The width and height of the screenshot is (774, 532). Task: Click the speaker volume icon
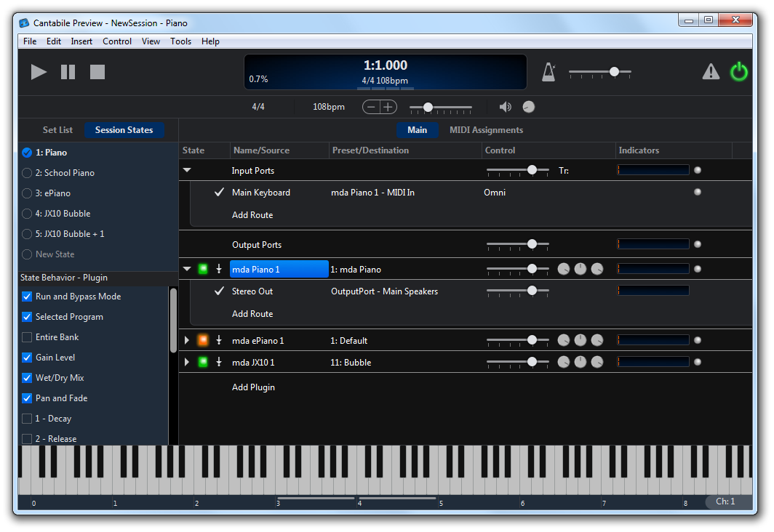click(506, 107)
